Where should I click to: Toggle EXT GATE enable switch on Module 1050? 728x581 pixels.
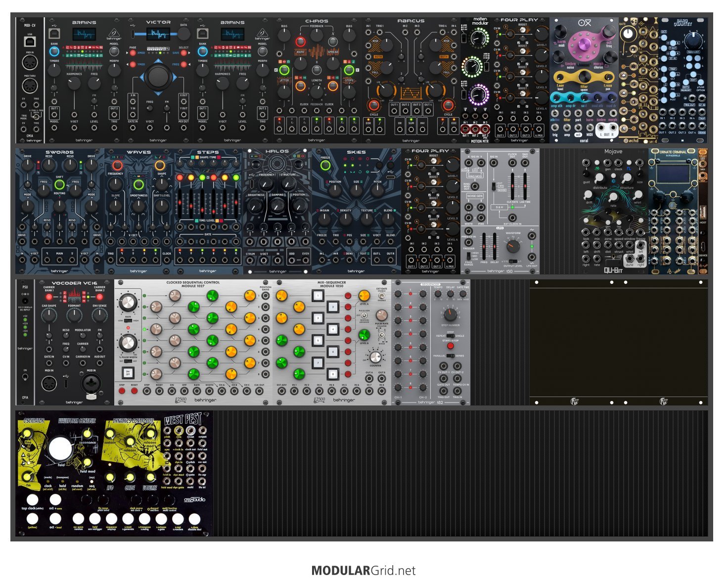(382, 296)
